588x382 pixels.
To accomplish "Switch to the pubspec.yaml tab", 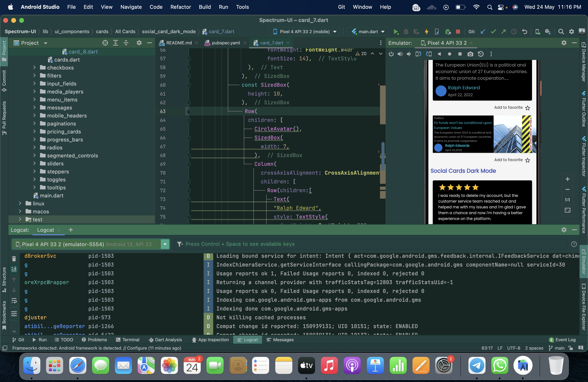I will point(226,43).
